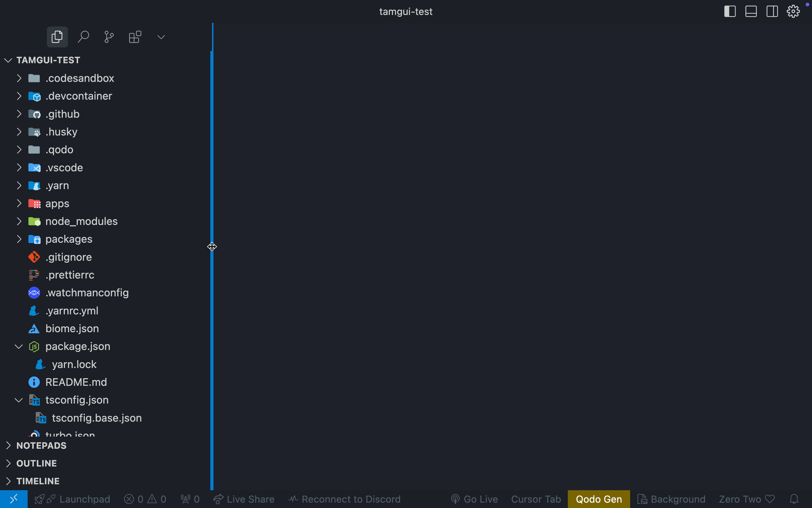Click the remote window icon in status bar
The height and width of the screenshot is (508, 812).
[14, 499]
